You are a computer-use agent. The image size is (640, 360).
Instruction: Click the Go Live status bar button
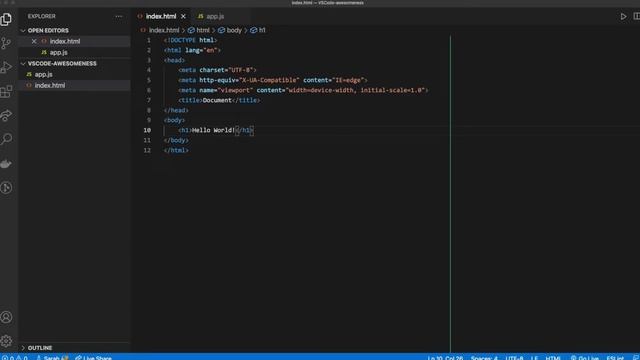click(x=584, y=358)
